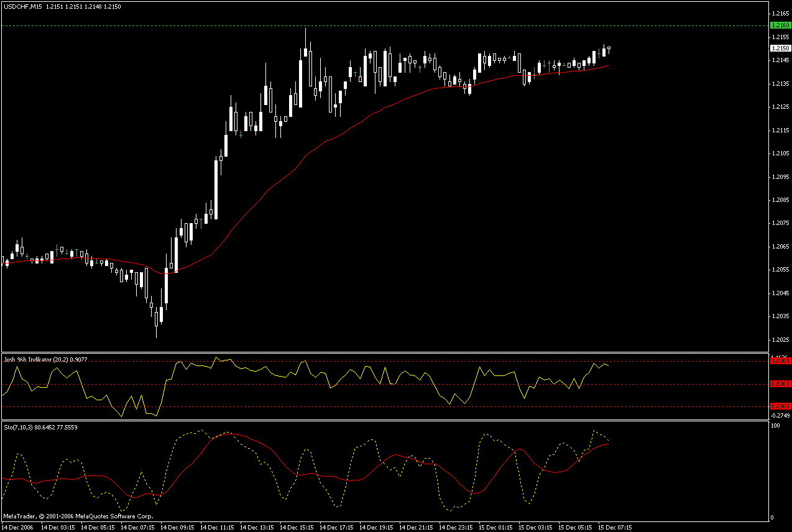
Task: Click the 1.2045 price axis label
Action: tap(781, 293)
